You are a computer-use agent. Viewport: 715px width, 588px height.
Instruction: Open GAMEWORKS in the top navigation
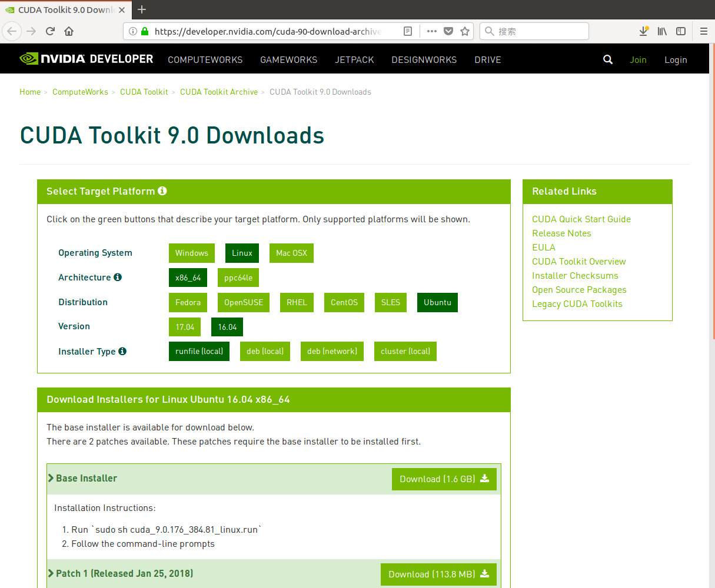pyautogui.click(x=289, y=59)
